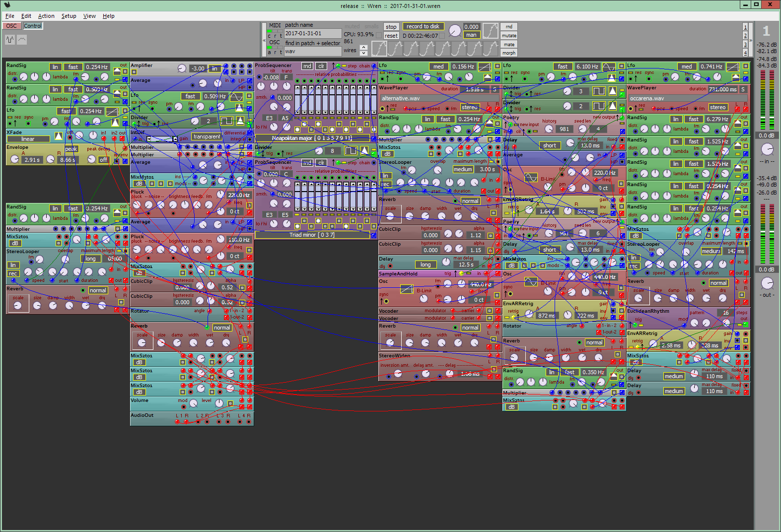Click the morph button
The image size is (781, 532).
[509, 53]
